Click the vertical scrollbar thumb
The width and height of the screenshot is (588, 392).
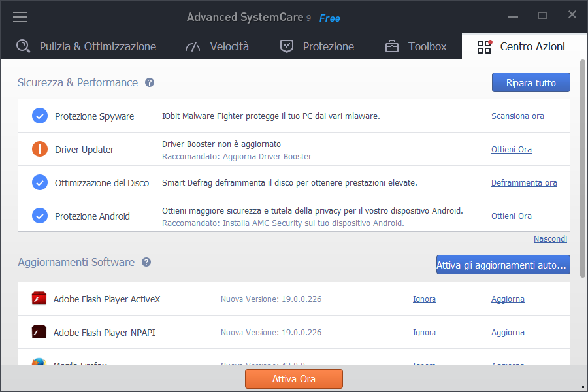pyautogui.click(x=582, y=169)
